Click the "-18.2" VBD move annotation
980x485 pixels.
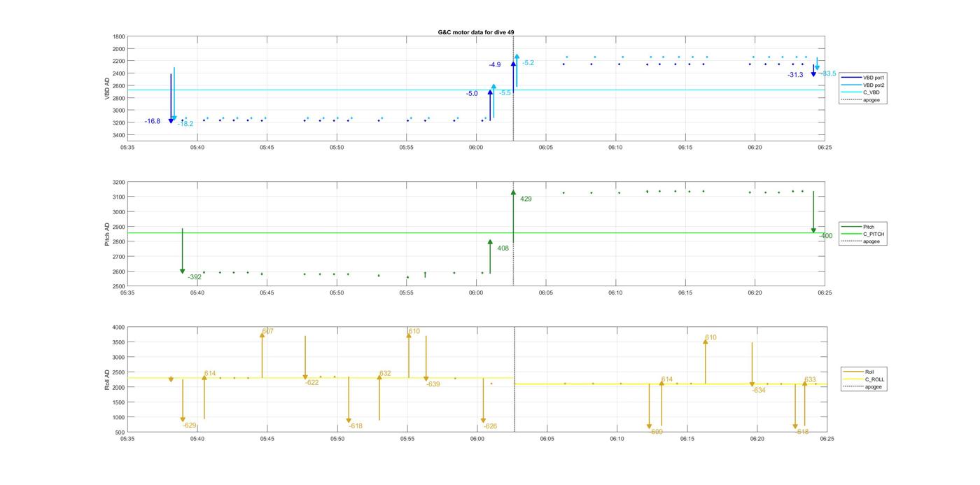185,124
